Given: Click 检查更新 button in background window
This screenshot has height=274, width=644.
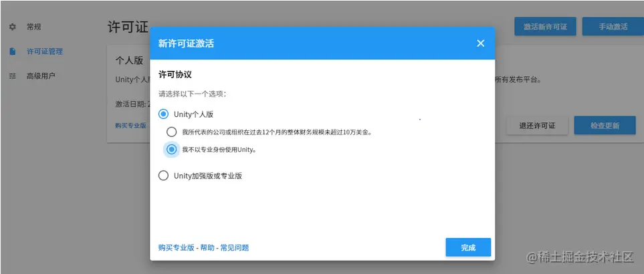Looking at the screenshot, I should click(605, 126).
